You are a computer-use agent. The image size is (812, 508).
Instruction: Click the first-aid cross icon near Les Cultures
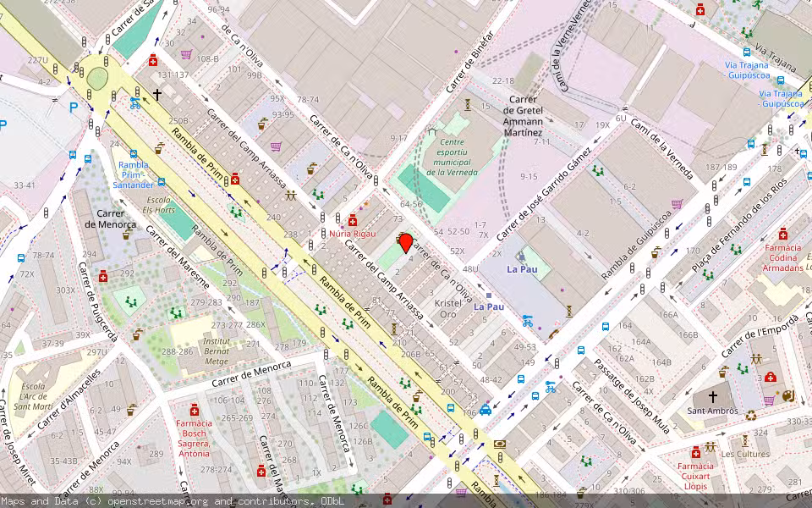click(x=771, y=378)
